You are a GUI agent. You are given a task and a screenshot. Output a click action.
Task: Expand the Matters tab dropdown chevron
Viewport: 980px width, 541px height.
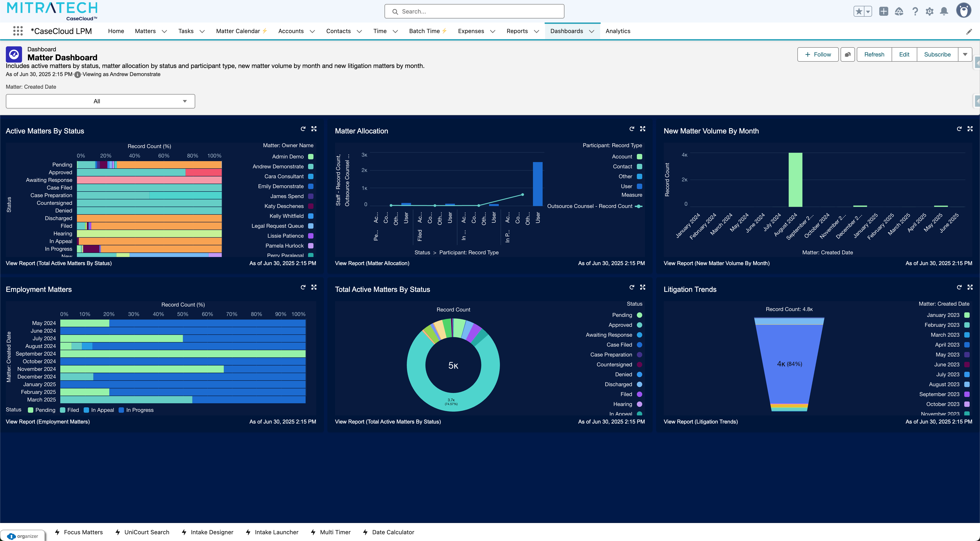(x=164, y=31)
